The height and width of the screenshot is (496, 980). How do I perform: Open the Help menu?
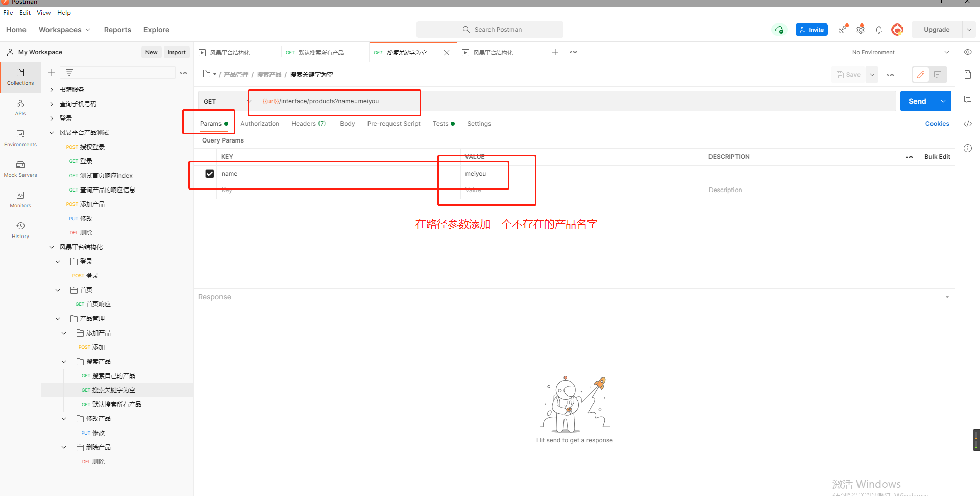point(64,13)
